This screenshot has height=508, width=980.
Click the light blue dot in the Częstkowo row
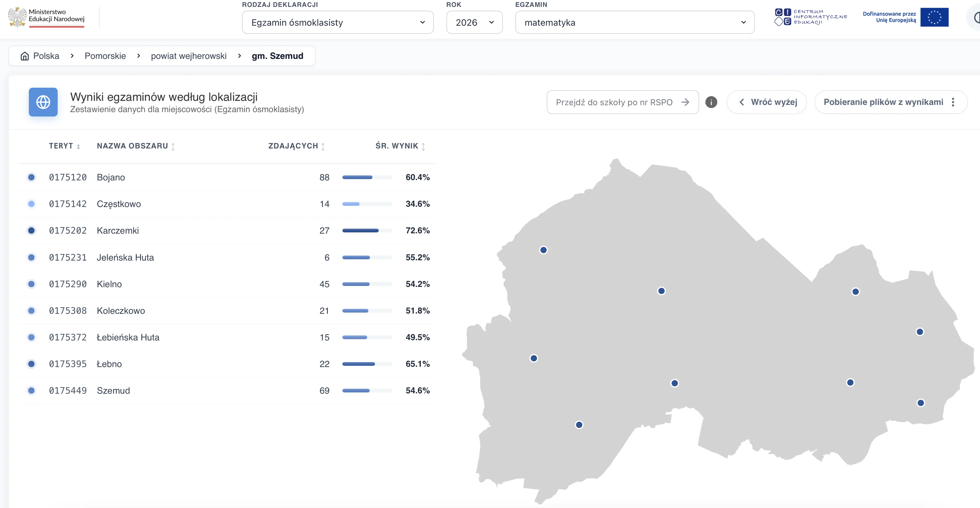click(x=32, y=204)
